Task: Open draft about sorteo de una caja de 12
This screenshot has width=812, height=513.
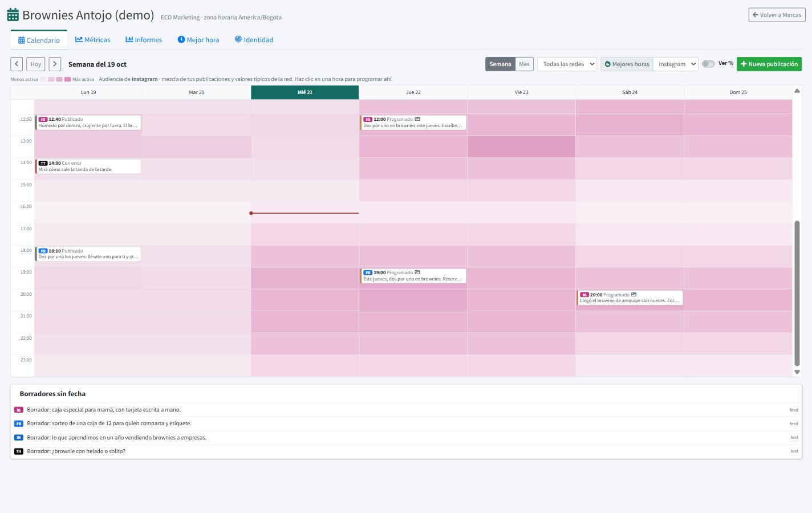Action: [x=406, y=424]
